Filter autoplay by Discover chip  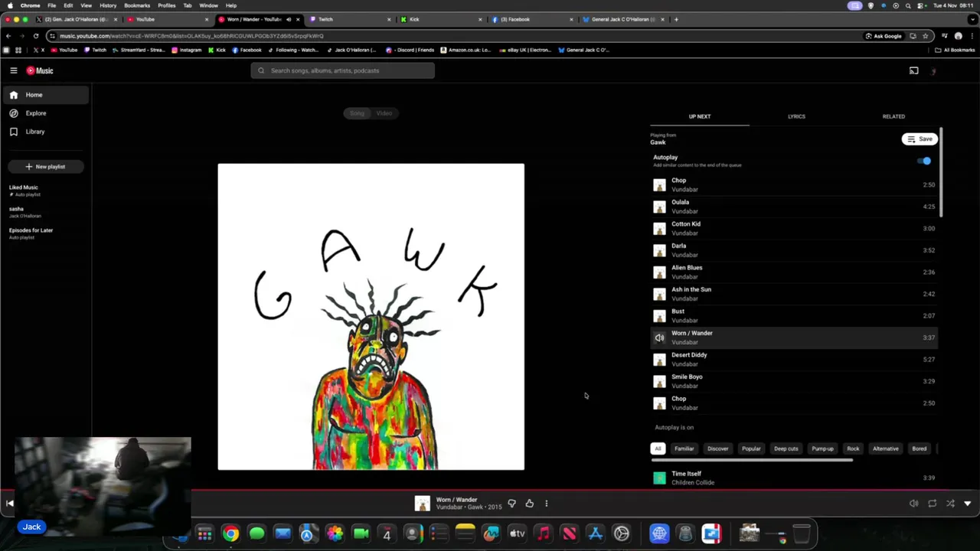point(717,448)
